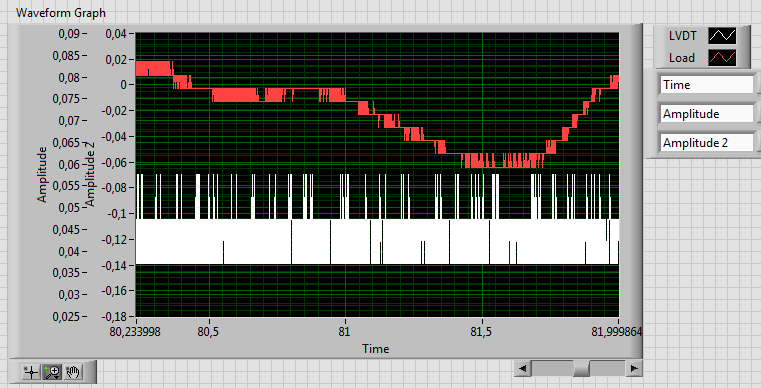Edit the x-axis minimum value 80,233998
Screen dimensions: 761x388
(135, 332)
